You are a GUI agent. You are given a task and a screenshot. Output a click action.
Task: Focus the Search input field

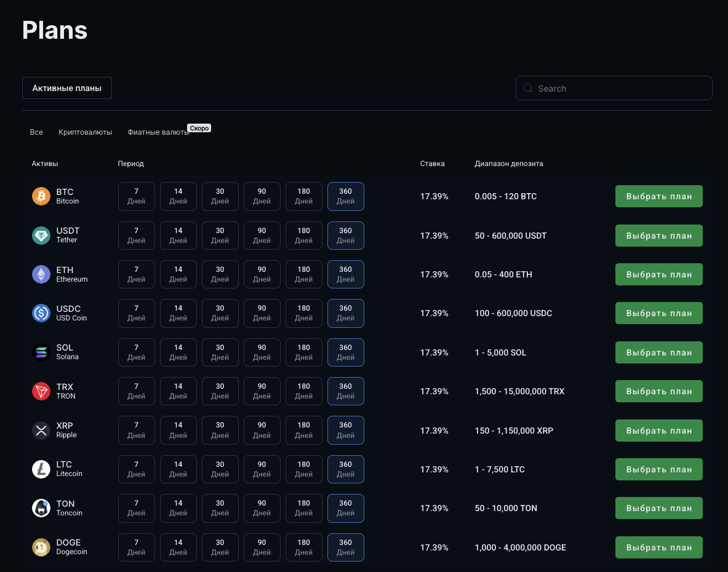[x=614, y=88]
